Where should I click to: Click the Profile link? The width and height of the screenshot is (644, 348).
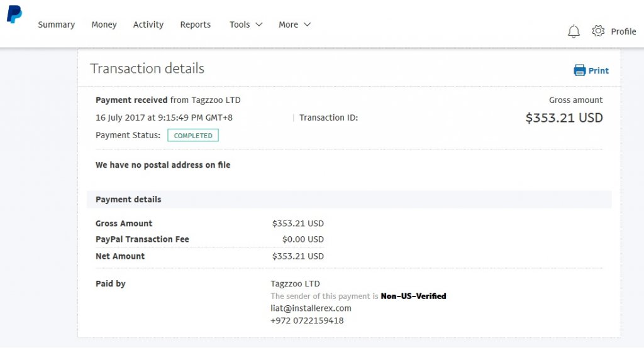click(x=623, y=31)
